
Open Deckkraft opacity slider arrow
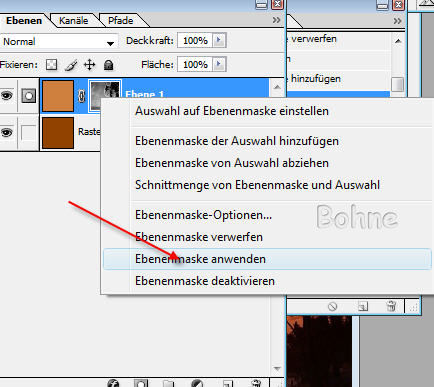tap(219, 40)
